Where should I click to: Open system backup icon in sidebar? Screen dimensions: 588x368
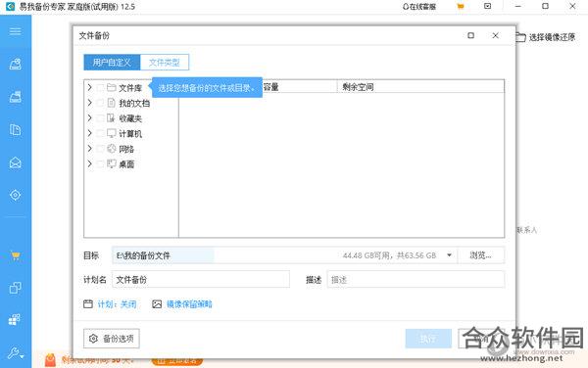coord(16,97)
